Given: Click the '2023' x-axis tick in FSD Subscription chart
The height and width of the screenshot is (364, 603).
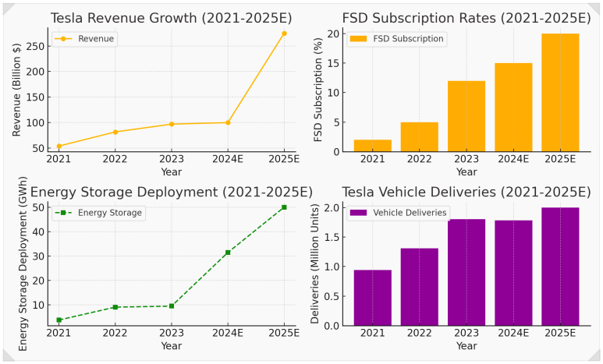Looking at the screenshot, I should pyautogui.click(x=466, y=159).
